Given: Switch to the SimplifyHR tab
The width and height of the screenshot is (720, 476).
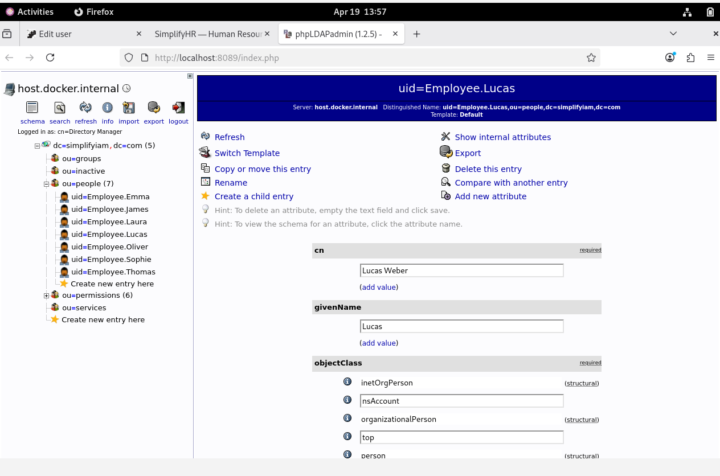Looking at the screenshot, I should (212, 34).
